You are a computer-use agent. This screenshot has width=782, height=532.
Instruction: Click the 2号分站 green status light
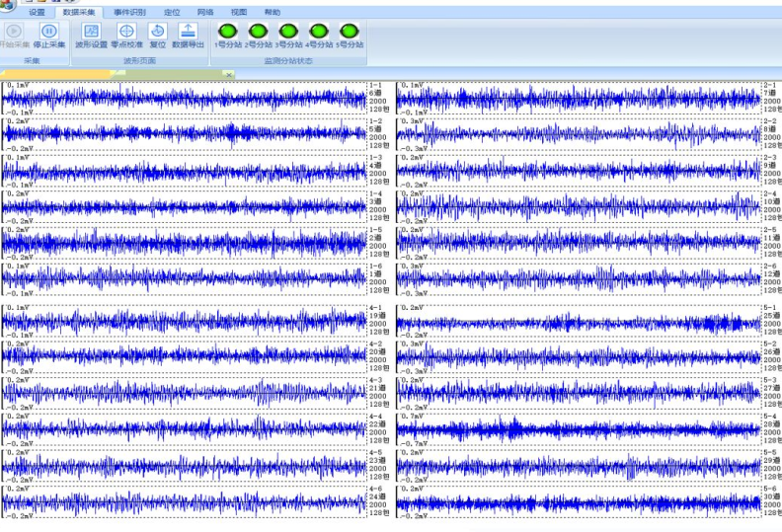tap(259, 32)
